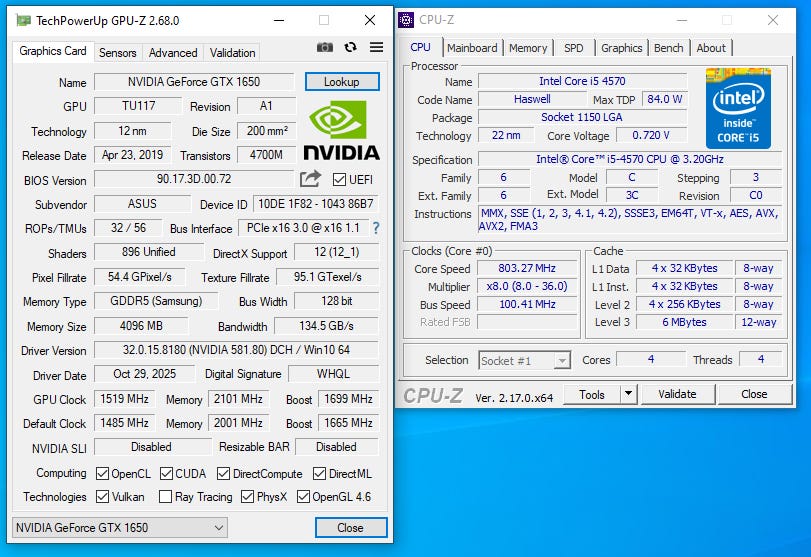Click the Driver Version field
Viewport: 811px width, 557px height.
(x=236, y=350)
